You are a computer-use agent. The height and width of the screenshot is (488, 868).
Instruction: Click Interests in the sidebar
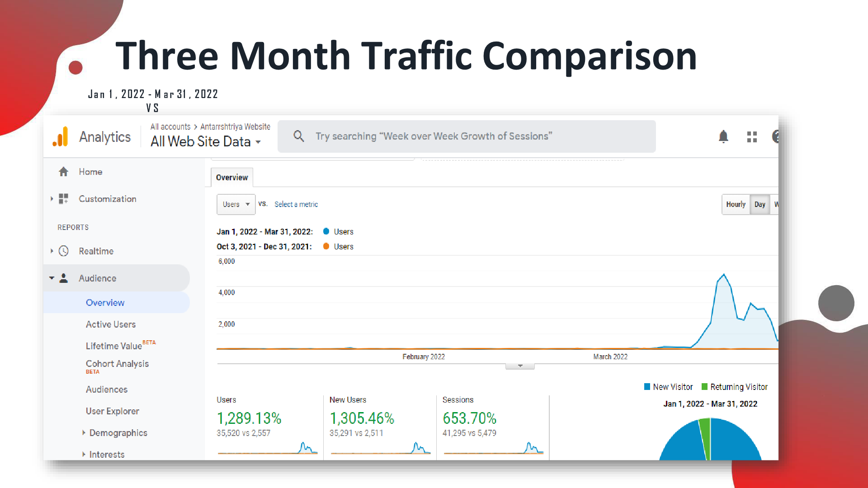click(x=107, y=455)
